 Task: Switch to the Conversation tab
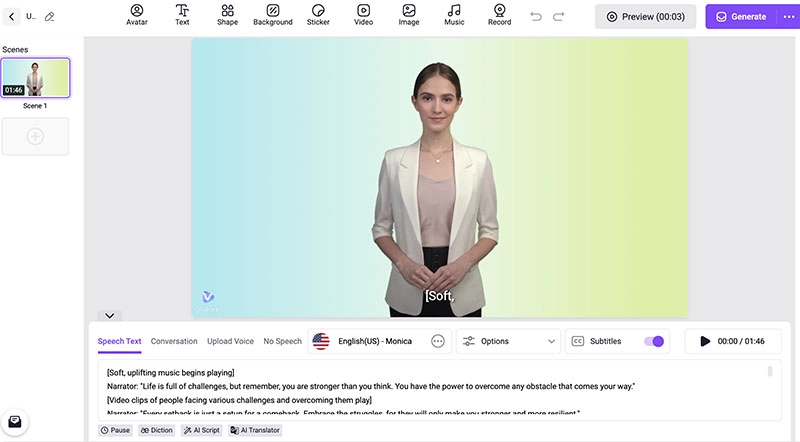click(x=174, y=341)
